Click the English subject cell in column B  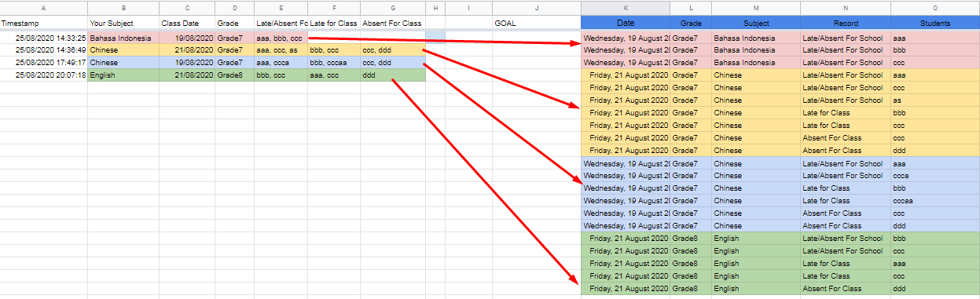(x=123, y=75)
